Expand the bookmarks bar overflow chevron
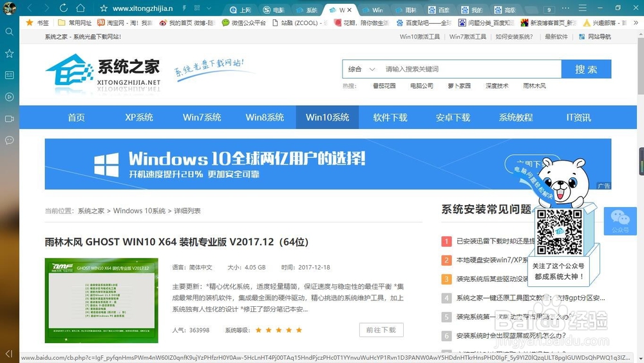 [636, 23]
